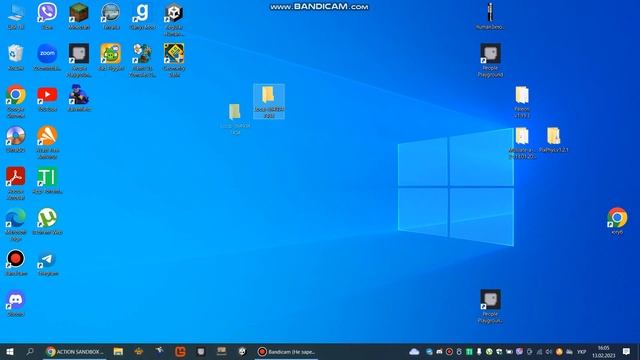
Task: Select People Playground shortcut beside Zoom
Action: 79,60
